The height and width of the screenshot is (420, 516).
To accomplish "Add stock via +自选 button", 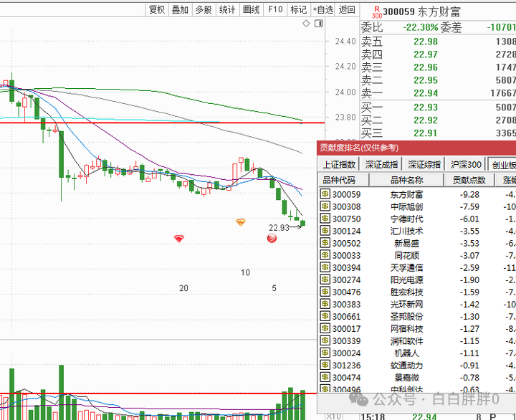I will pos(322,9).
